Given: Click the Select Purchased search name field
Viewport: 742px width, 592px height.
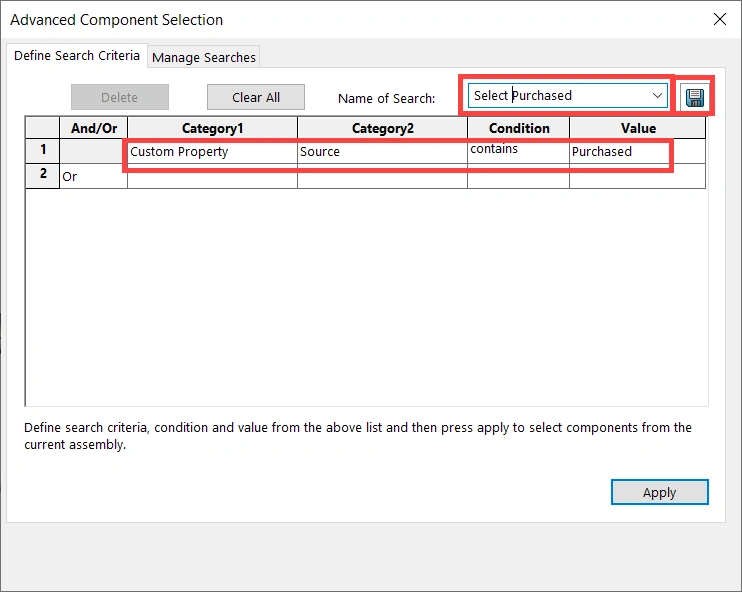Looking at the screenshot, I should (558, 96).
